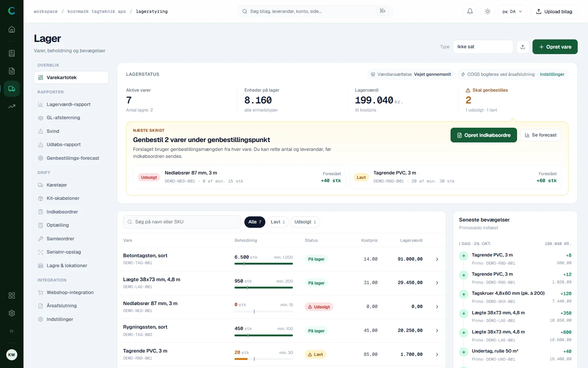Select the Lavt 1 filter tab
Viewport: 588px width, 368px height.
point(278,222)
